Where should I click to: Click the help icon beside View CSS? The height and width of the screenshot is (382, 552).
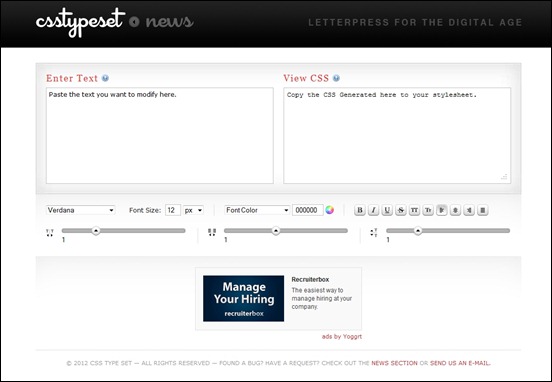[336, 78]
